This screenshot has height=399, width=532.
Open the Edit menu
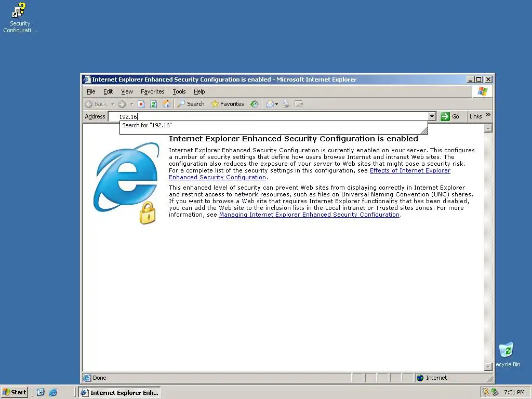click(108, 91)
